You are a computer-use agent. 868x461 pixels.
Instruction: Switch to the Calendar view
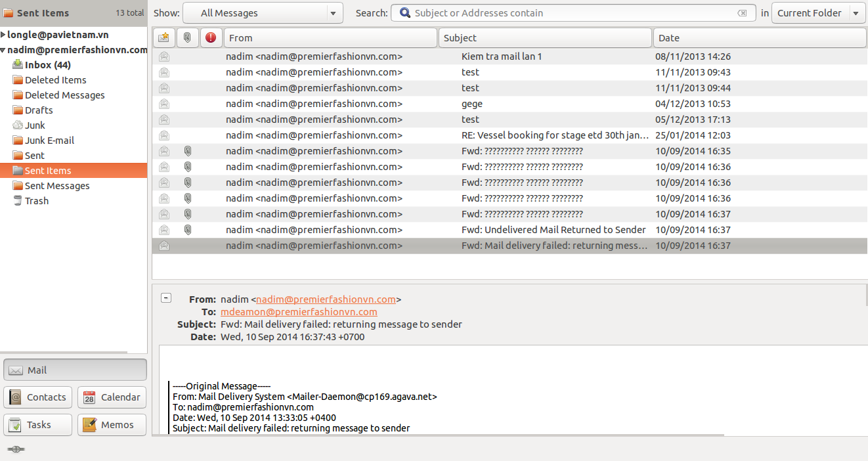coord(112,397)
